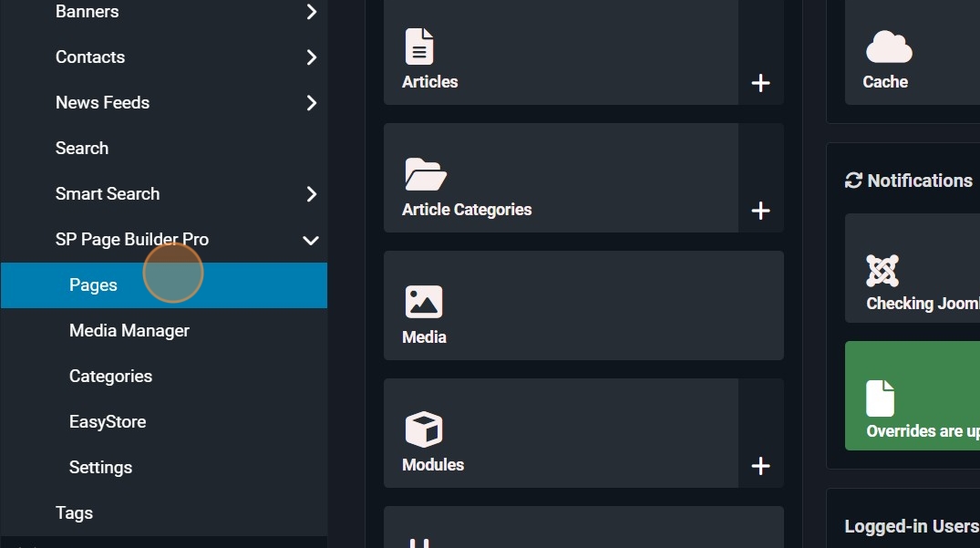Expand the Smart Search submenu chevron
The width and height of the screenshot is (980, 548).
(311, 194)
